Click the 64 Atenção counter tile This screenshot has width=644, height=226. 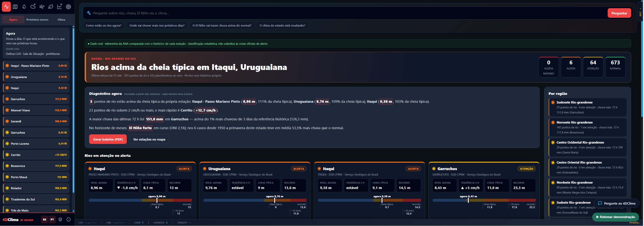coord(593,67)
